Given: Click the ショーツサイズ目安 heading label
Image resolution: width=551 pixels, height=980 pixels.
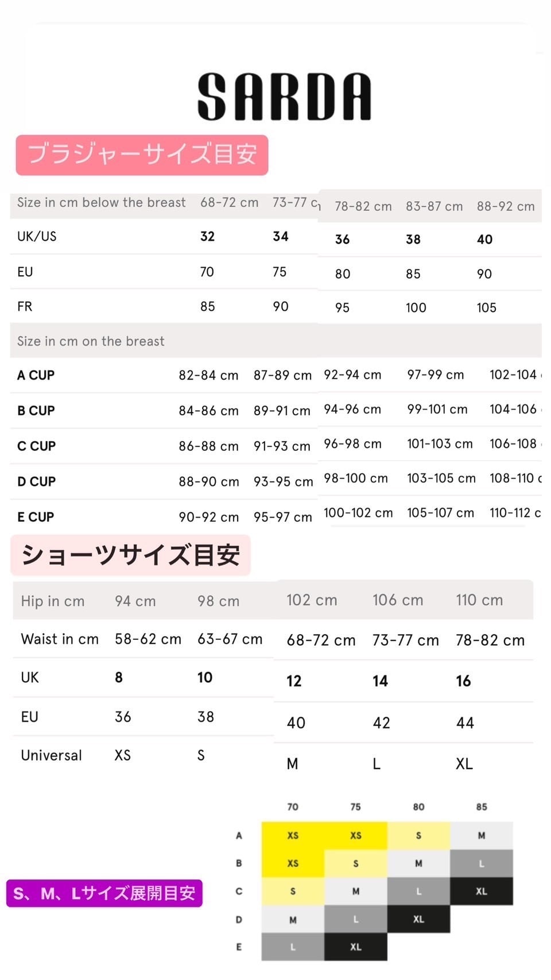Looking at the screenshot, I should click(x=130, y=555).
